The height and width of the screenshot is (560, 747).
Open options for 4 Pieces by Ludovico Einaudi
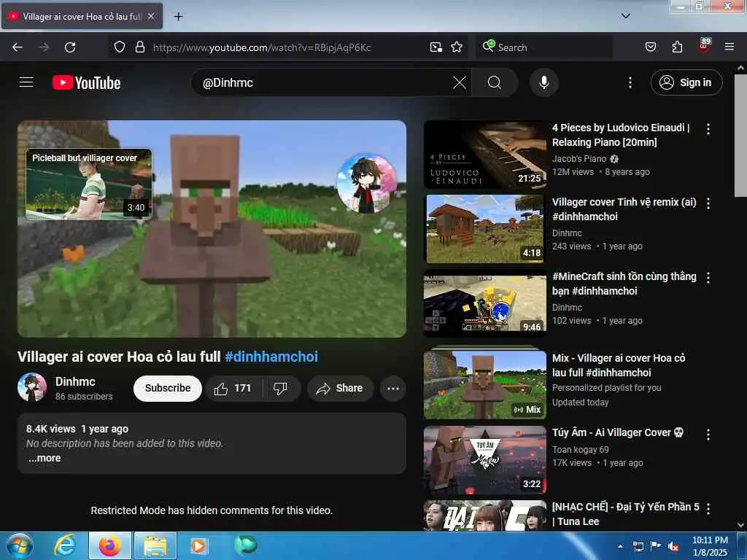tap(708, 129)
